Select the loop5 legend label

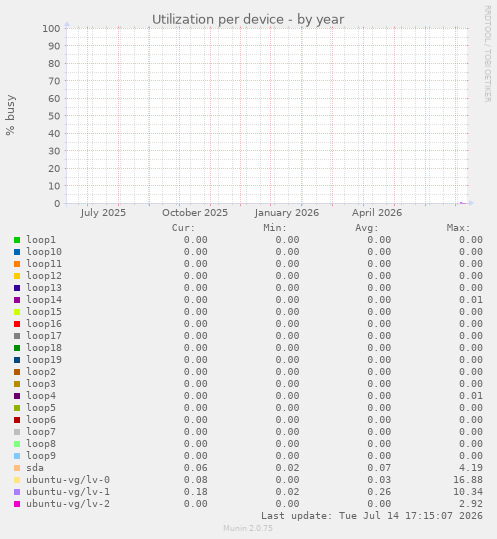pos(41,408)
